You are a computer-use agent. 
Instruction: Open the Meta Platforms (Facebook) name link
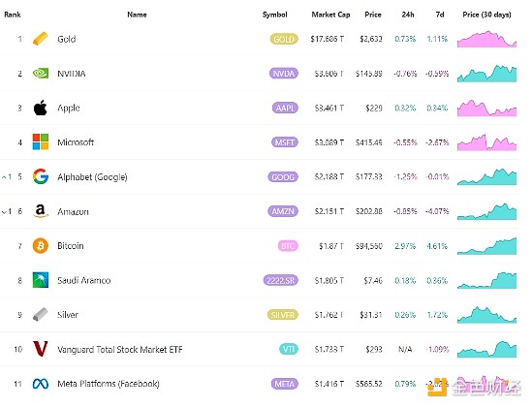click(109, 384)
